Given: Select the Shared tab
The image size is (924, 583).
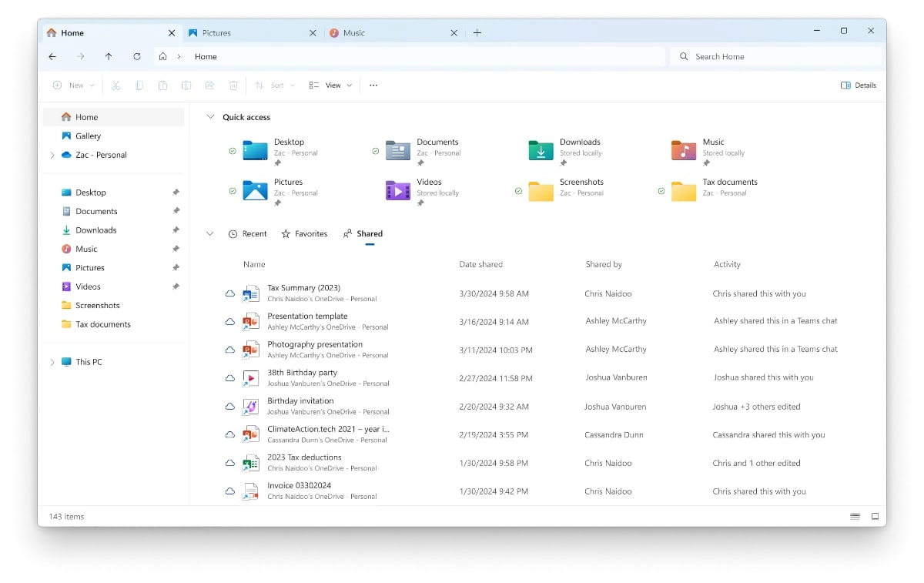Looking at the screenshot, I should 363,233.
